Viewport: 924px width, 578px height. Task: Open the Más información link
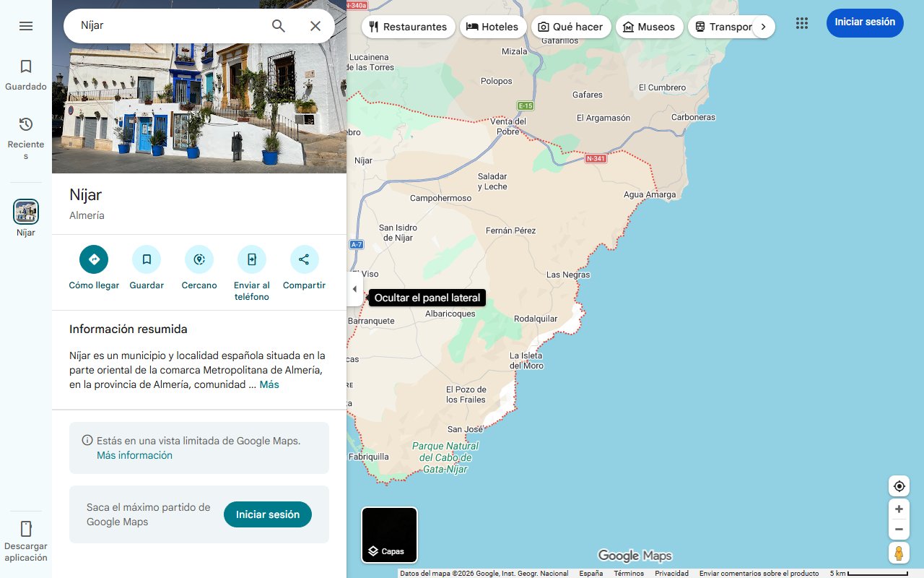[134, 455]
